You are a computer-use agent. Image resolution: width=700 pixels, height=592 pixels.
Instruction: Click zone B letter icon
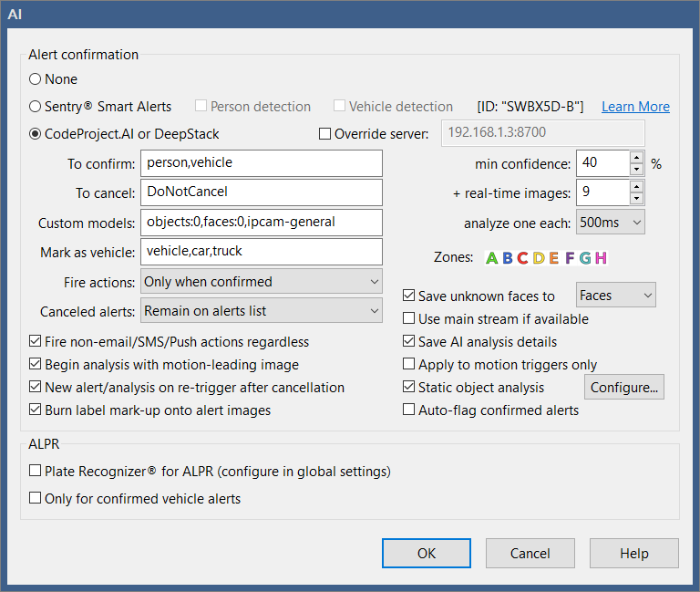click(508, 258)
